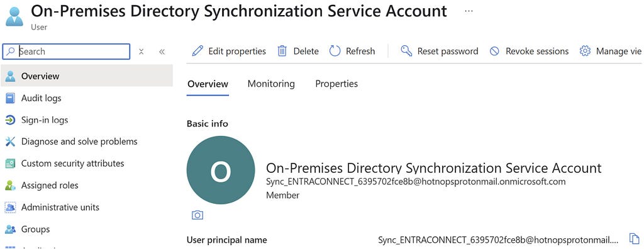Click inside the Search input field

pyautogui.click(x=67, y=52)
